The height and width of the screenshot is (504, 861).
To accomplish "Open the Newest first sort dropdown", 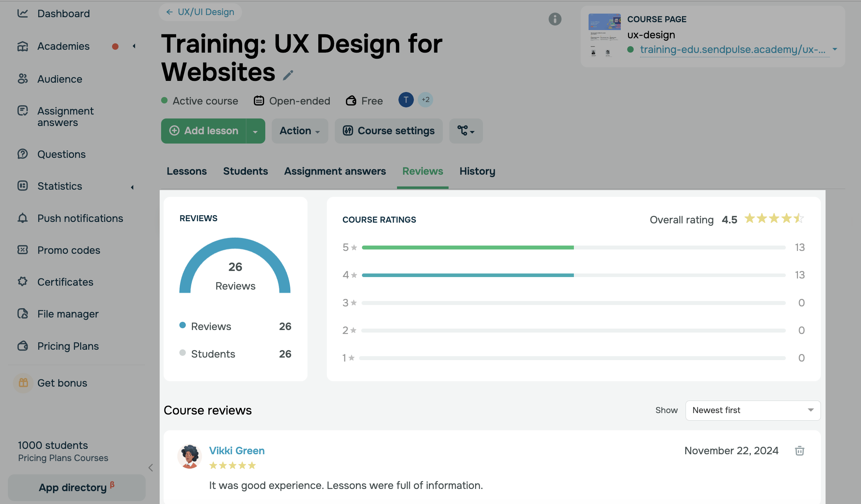I will tap(753, 410).
